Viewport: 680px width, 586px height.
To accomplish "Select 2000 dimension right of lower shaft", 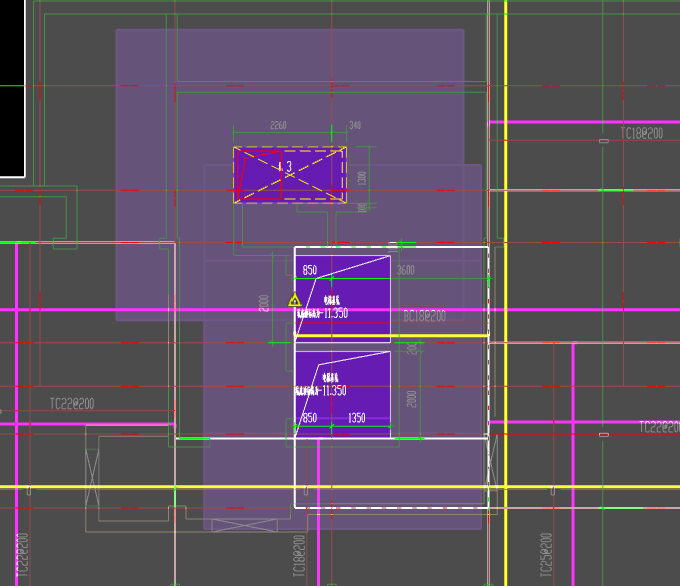I will pyautogui.click(x=412, y=399).
